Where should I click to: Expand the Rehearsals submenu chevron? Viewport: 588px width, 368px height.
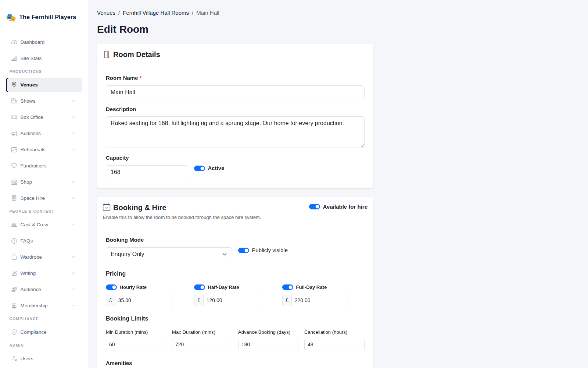click(x=73, y=149)
